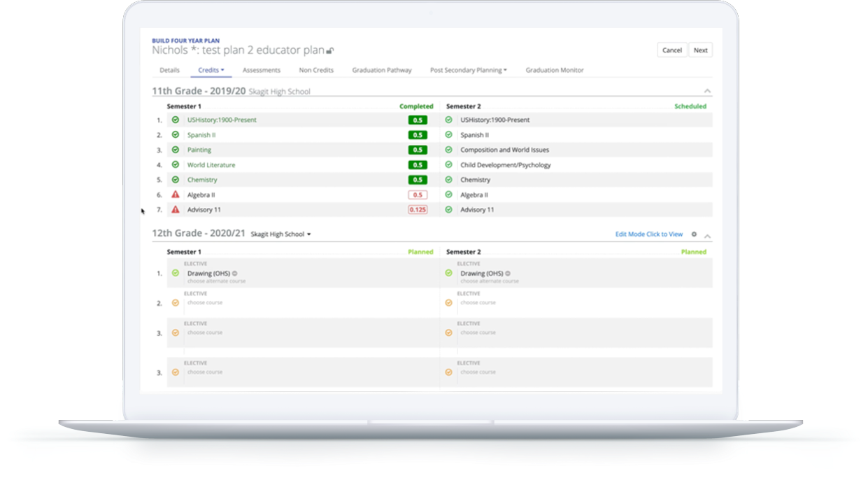Click the 0.125 credit value for Advisory 11
This screenshot has height=478, width=868.
coord(418,209)
